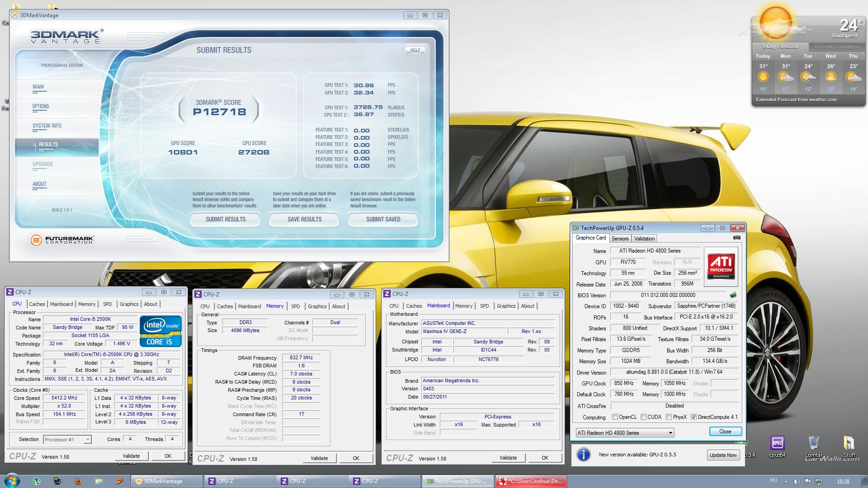868x488 pixels.
Task: Expand the ATI Radeon HD 4800 Series dropdown
Action: [x=670, y=433]
